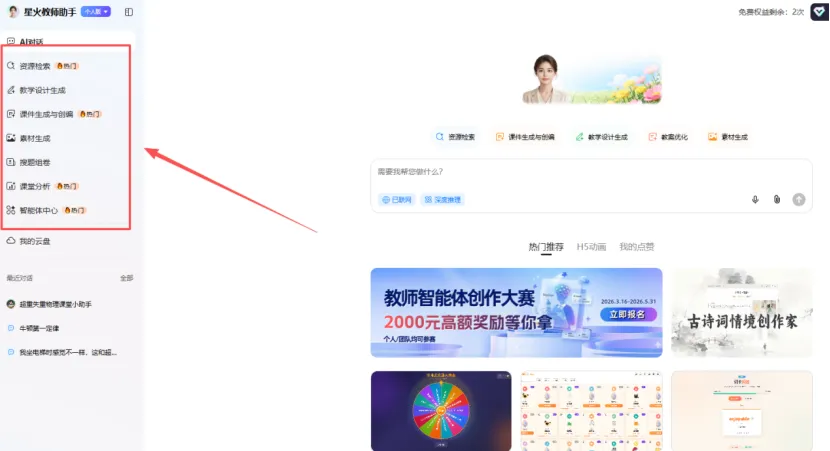Click the microphone voice input icon
The width and height of the screenshot is (830, 451).
(755, 200)
